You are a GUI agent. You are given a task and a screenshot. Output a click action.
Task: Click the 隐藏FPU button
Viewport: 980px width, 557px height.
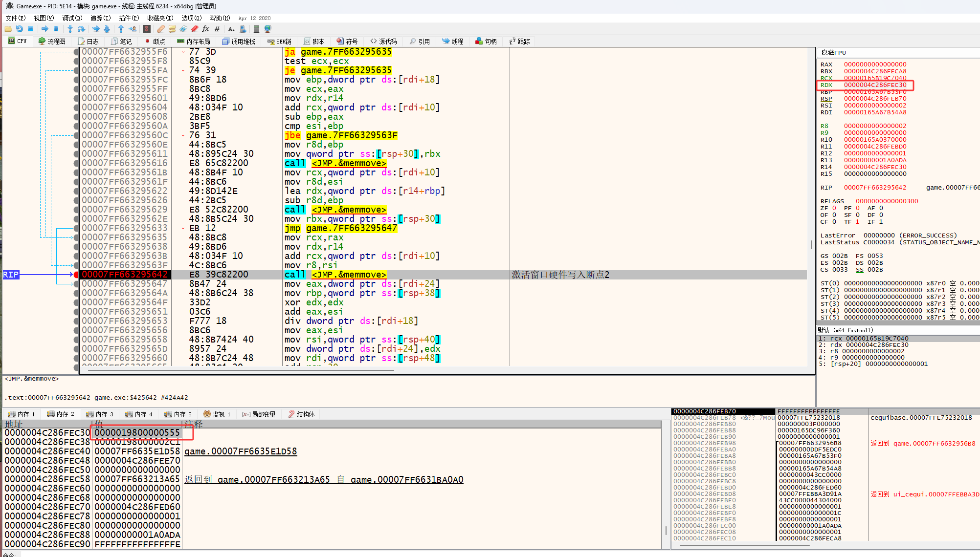[833, 53]
